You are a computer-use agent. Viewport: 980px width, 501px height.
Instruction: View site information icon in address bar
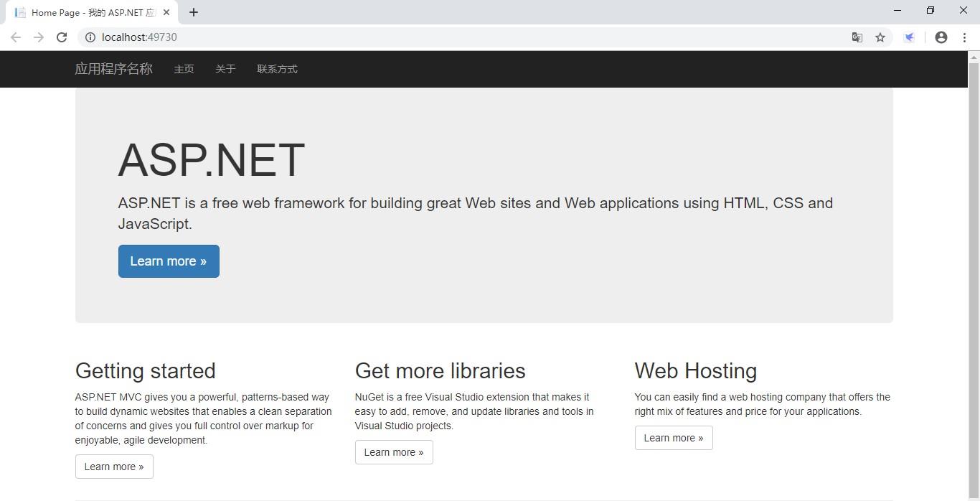(90, 37)
